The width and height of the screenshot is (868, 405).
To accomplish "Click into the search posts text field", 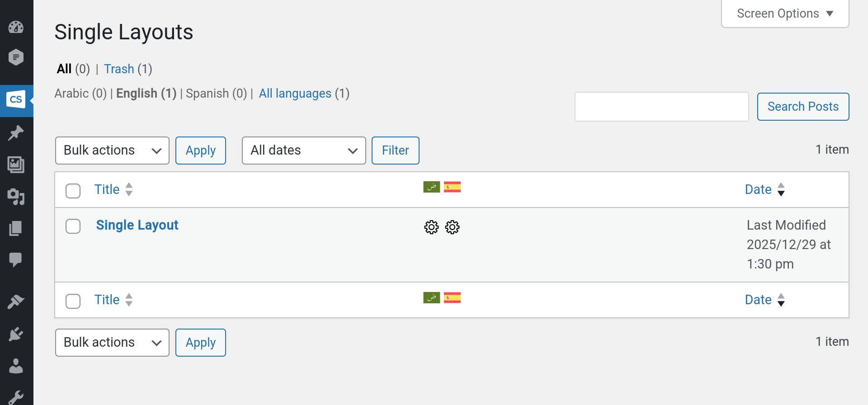I will click(x=661, y=107).
